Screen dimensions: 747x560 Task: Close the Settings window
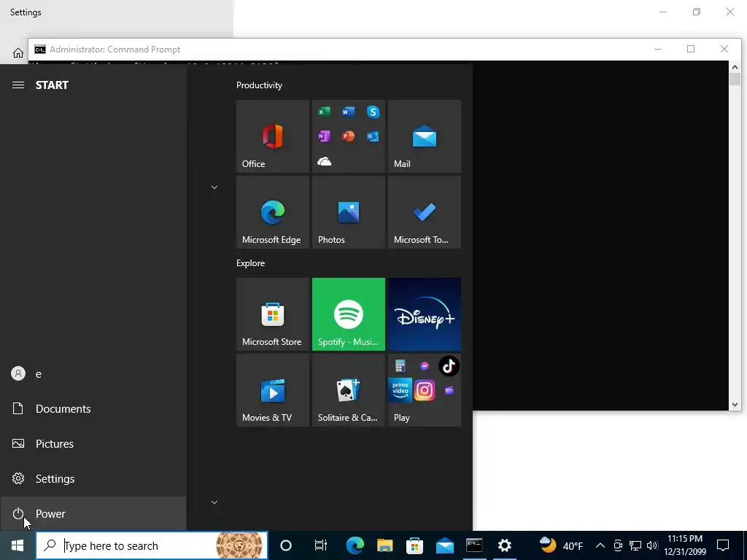[x=729, y=12]
